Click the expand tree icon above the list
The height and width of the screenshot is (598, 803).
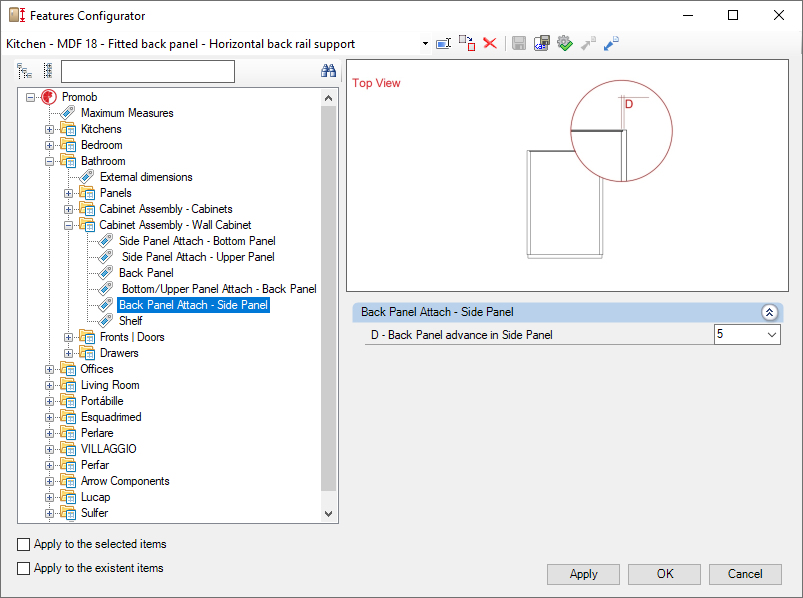(x=24, y=71)
